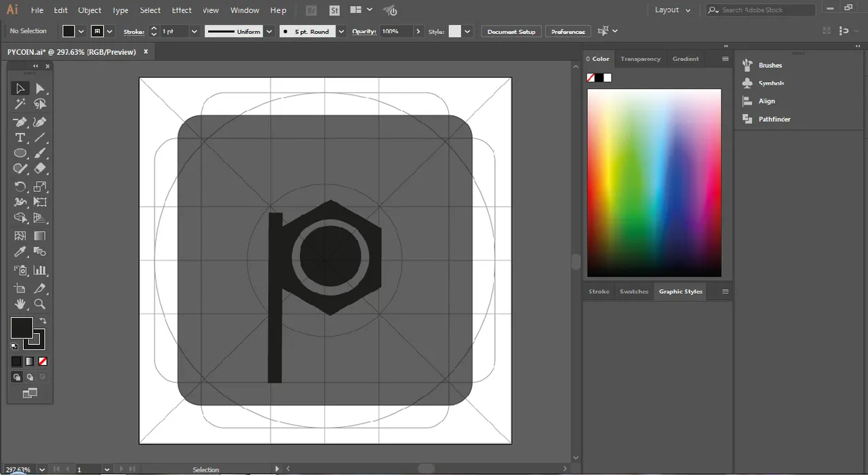The image size is (868, 475).
Task: Change the screen mode
Action: 30,393
